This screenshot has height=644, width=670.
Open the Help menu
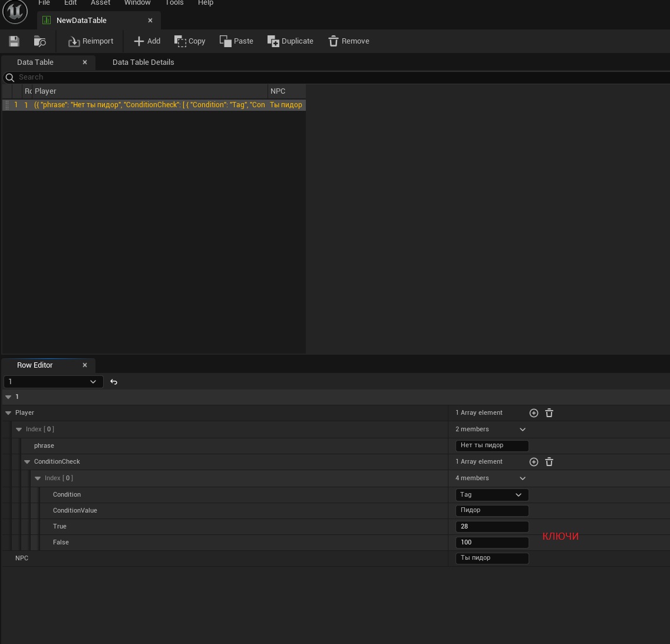coord(206,3)
